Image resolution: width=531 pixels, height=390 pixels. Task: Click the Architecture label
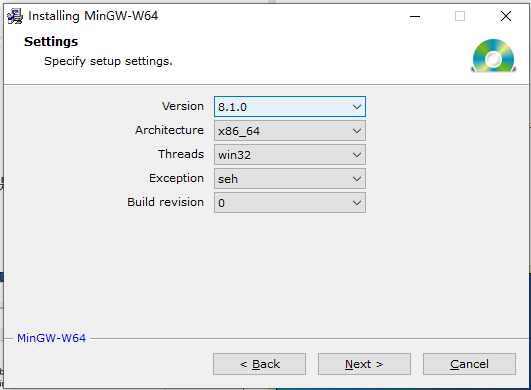(169, 130)
